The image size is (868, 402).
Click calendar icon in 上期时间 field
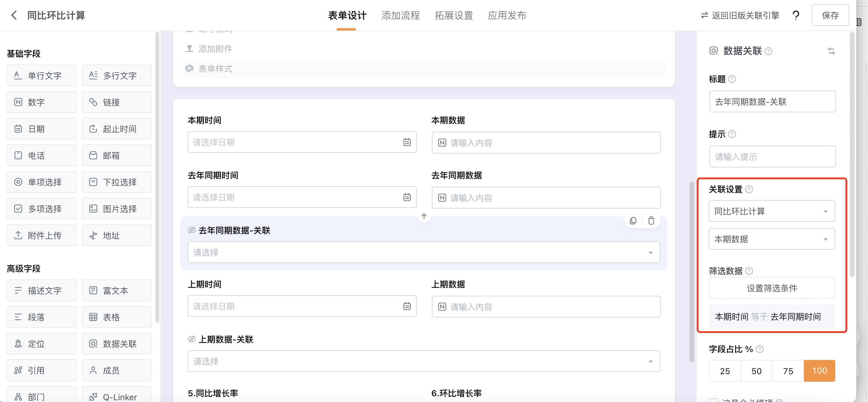(x=407, y=306)
